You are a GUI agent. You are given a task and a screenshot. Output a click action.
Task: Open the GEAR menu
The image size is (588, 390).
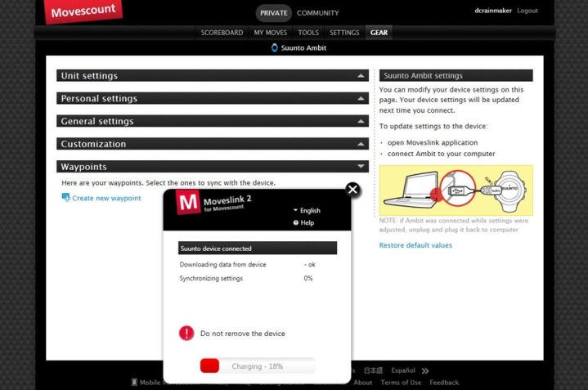[x=379, y=33]
